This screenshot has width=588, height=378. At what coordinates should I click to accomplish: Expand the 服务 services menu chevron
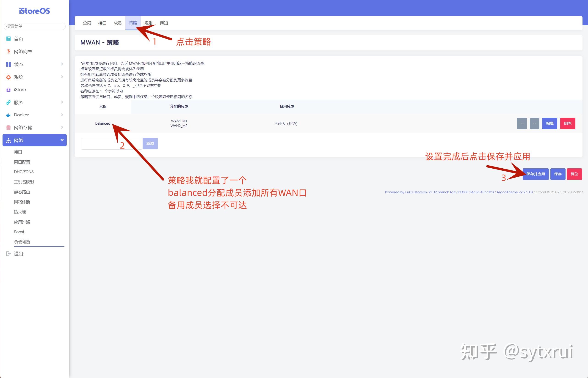click(x=62, y=102)
